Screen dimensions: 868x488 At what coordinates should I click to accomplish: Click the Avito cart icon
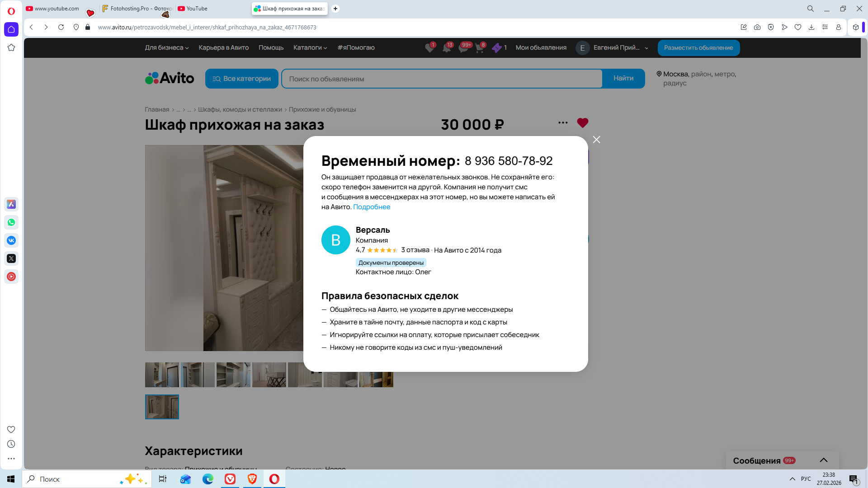pos(480,48)
